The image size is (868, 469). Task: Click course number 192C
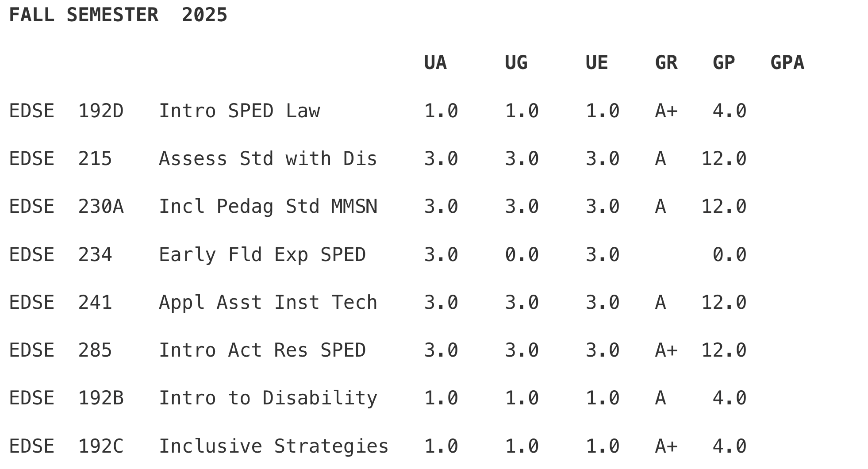101,446
